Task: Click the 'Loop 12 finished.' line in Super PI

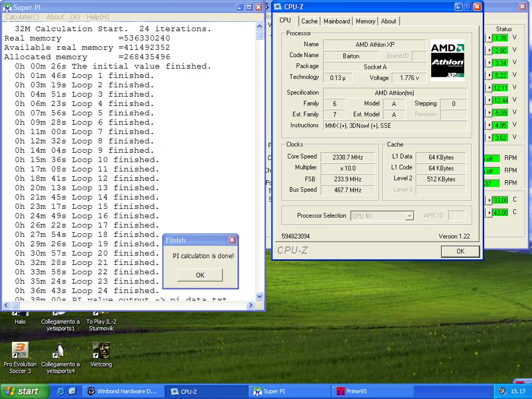Action: (x=87, y=179)
